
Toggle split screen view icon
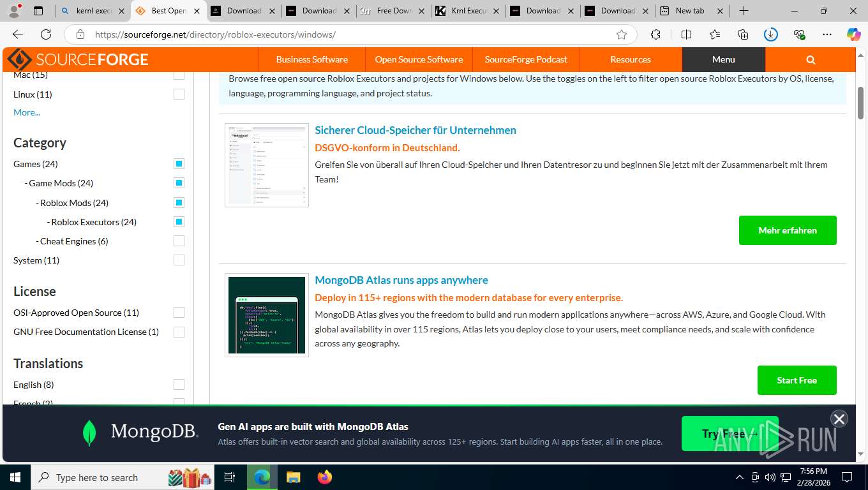click(686, 34)
